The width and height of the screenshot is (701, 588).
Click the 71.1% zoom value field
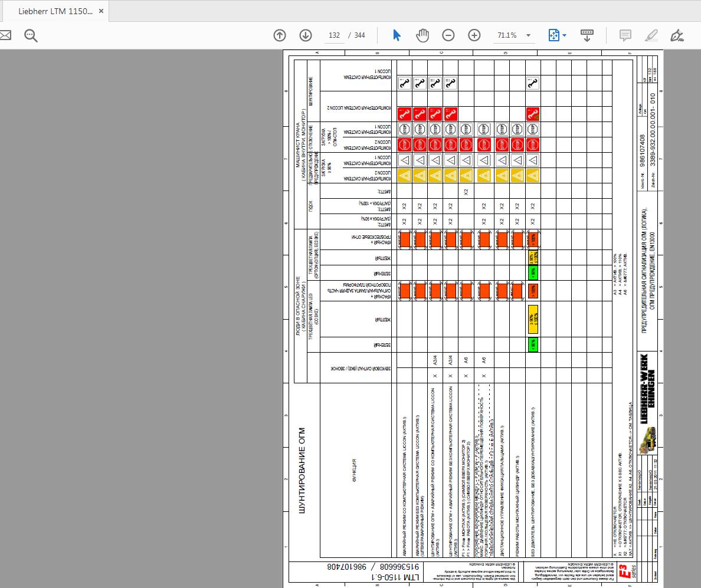tap(507, 35)
